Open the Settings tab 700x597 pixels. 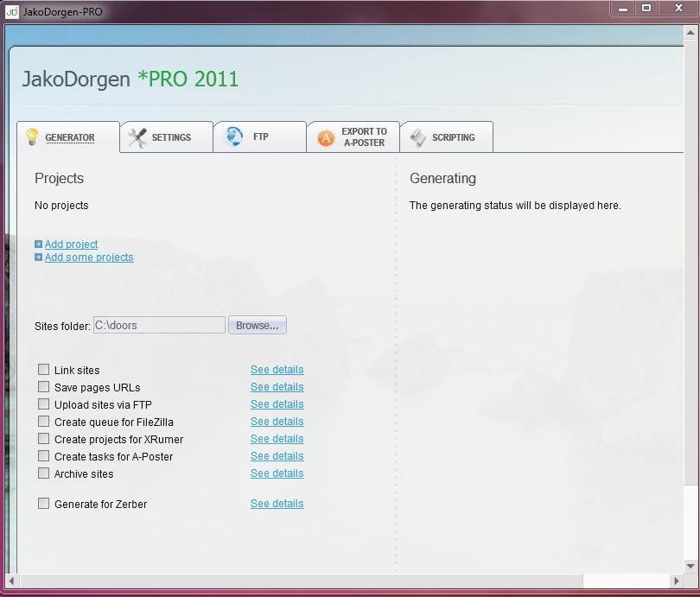pos(167,137)
